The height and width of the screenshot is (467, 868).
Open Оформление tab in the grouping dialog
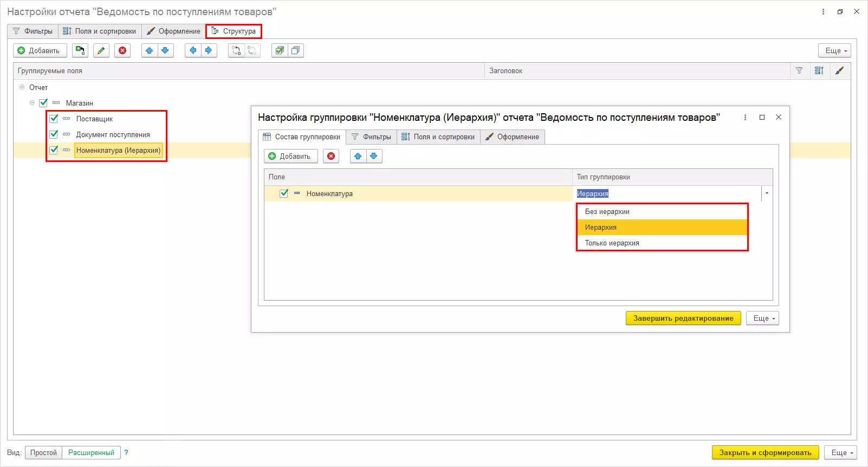513,137
